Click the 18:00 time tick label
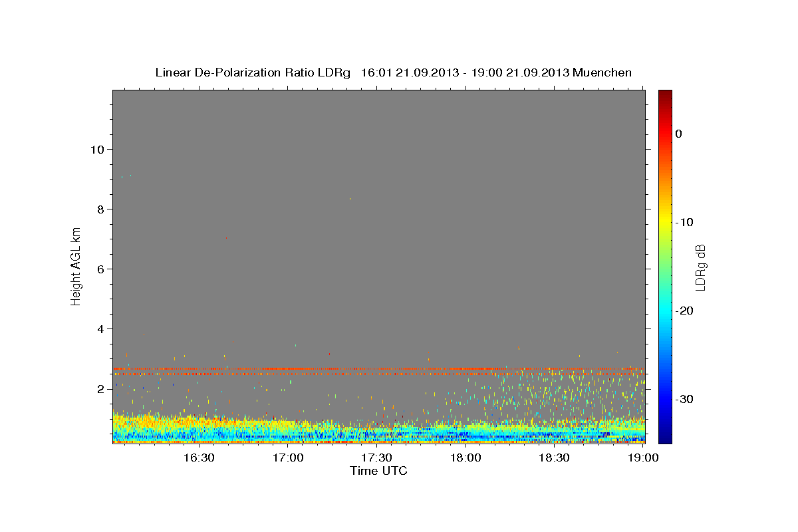This screenshot has height=532, width=798. click(465, 458)
